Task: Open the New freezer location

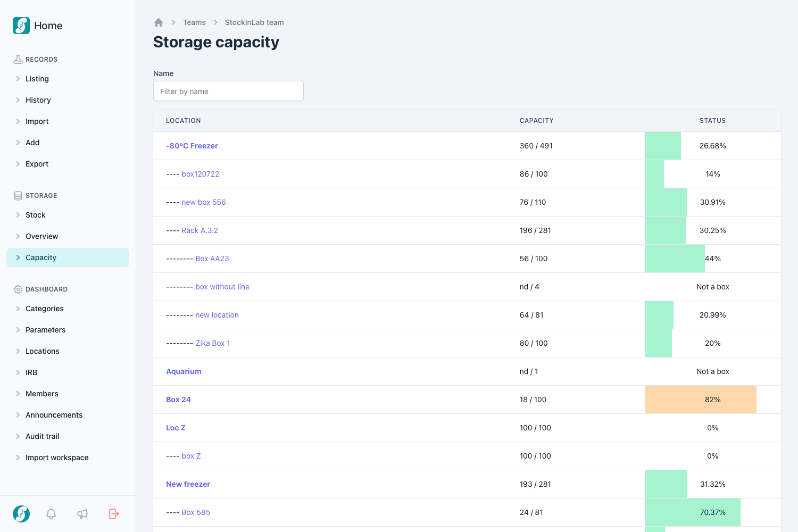Action: click(x=188, y=484)
